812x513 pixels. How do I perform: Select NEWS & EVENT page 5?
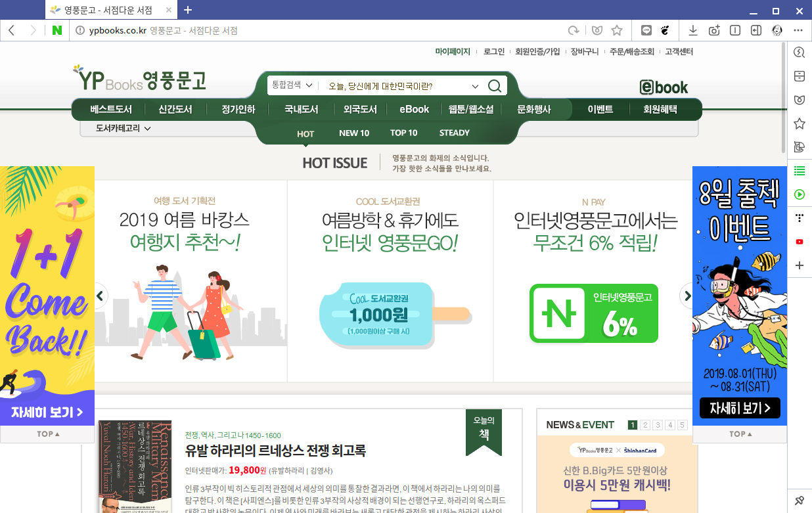(x=683, y=425)
